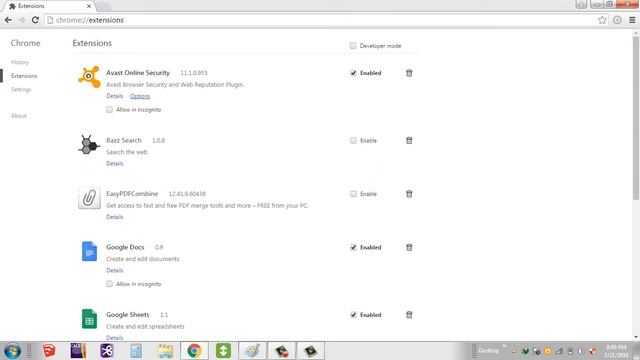640x360 pixels.
Task: Click the Avast Online Security orange logo
Action: point(89,76)
